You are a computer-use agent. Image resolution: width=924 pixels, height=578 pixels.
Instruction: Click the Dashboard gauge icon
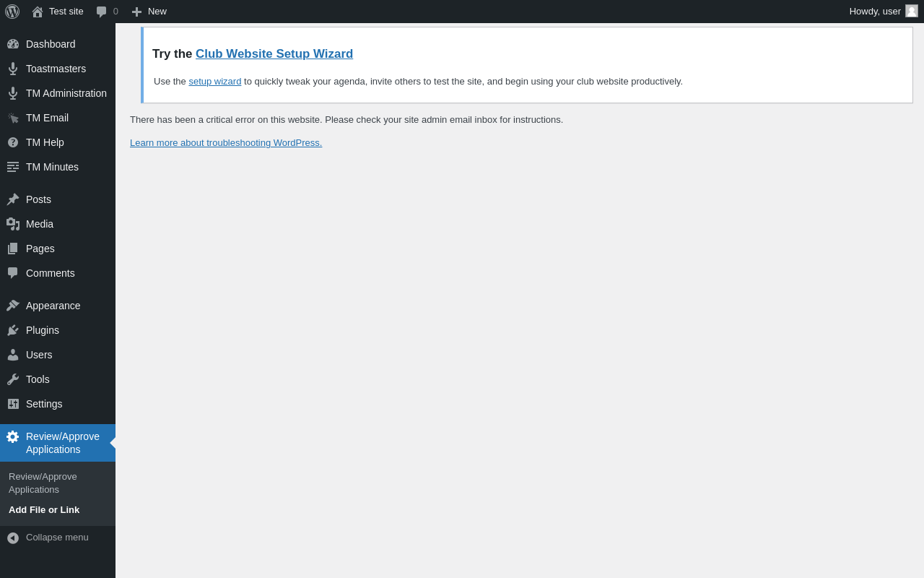[13, 44]
